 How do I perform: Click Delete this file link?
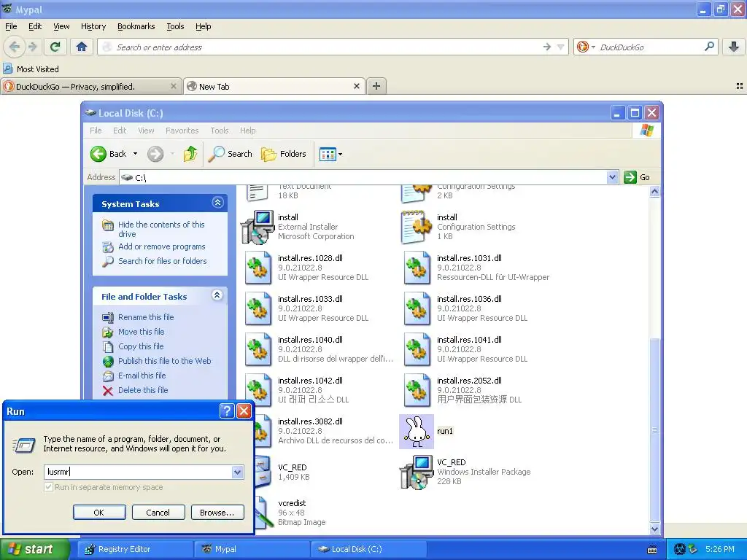pos(143,390)
